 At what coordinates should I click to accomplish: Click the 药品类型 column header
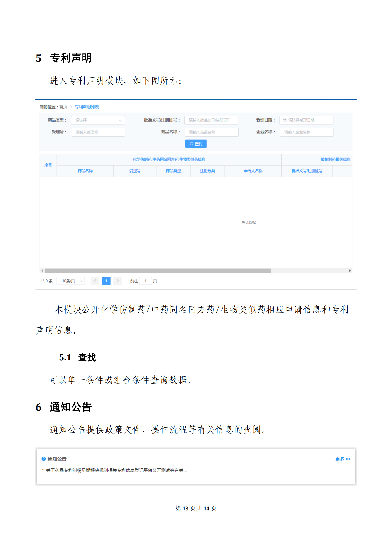[x=173, y=171]
